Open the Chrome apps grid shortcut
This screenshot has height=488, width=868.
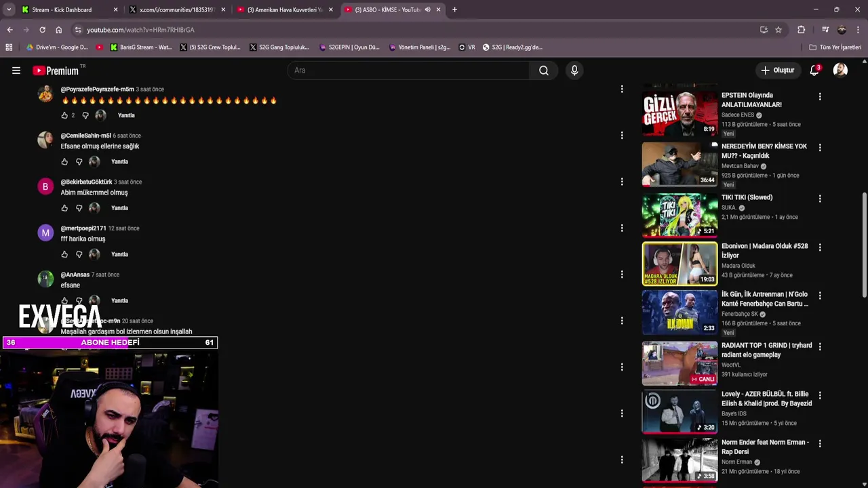click(x=9, y=47)
